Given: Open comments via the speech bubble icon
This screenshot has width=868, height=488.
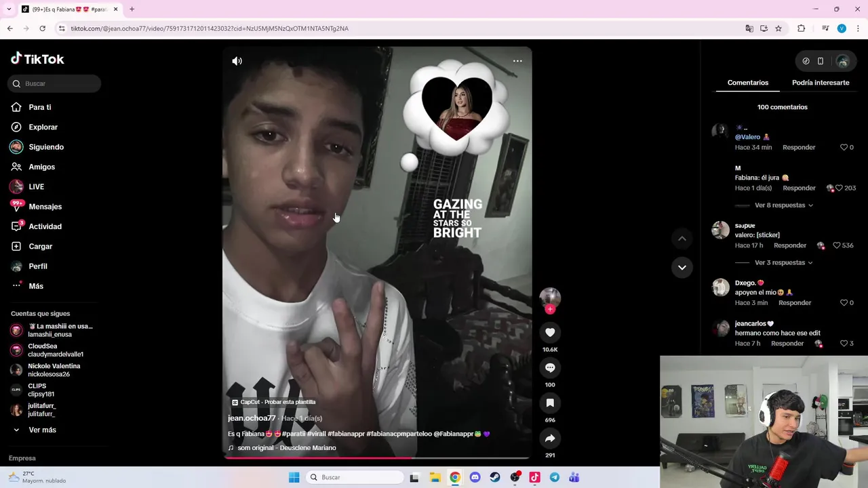Looking at the screenshot, I should (x=550, y=367).
